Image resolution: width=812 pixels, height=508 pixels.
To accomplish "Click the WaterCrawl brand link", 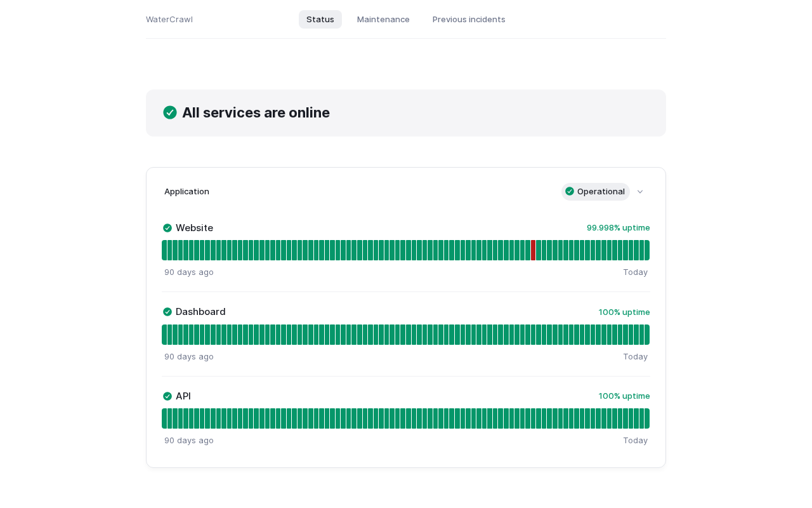I will [169, 19].
